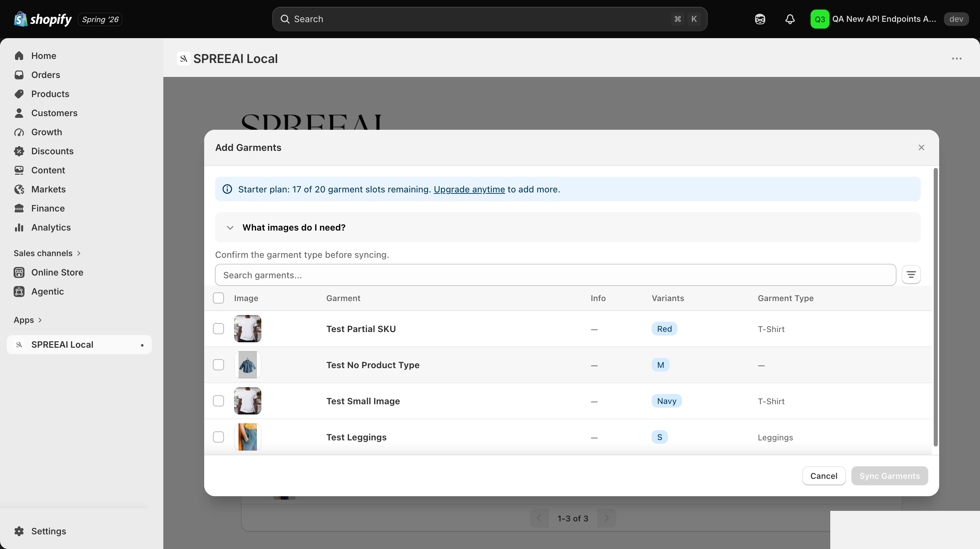Click the Orders inbox icon
The height and width of the screenshot is (549, 980).
tap(19, 75)
